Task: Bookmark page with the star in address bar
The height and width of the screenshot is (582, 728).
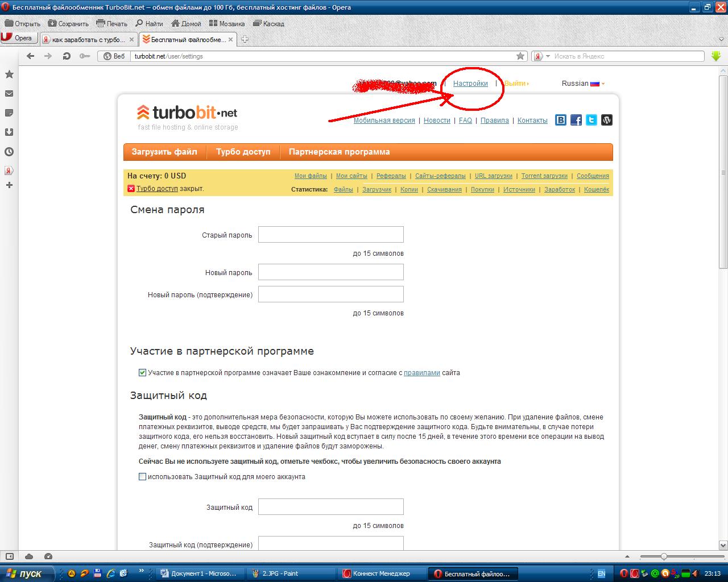Action: click(520, 56)
